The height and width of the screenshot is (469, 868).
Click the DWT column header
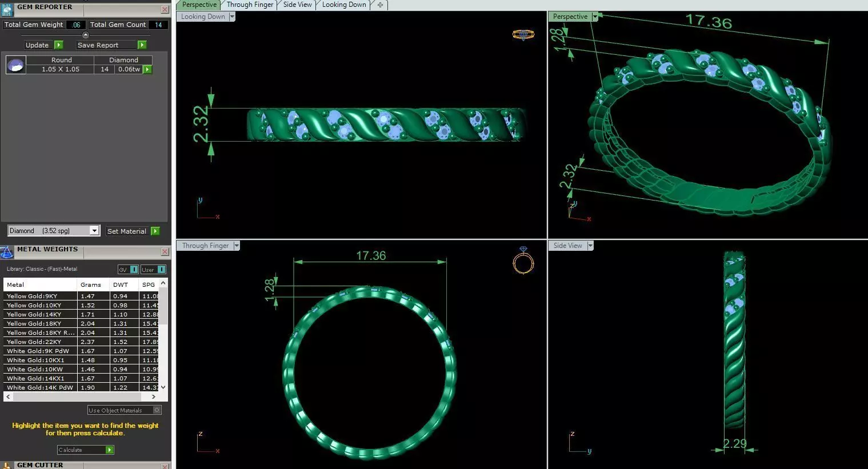124,284
